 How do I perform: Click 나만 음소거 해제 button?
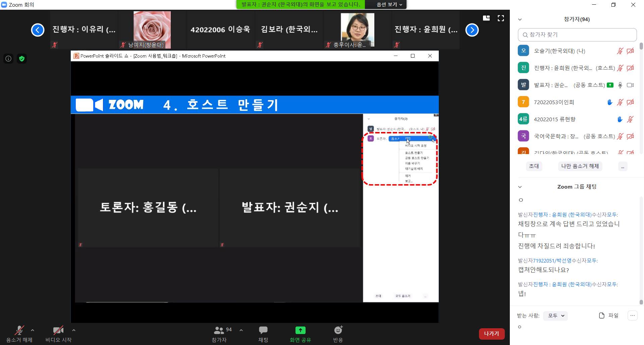pyautogui.click(x=580, y=166)
